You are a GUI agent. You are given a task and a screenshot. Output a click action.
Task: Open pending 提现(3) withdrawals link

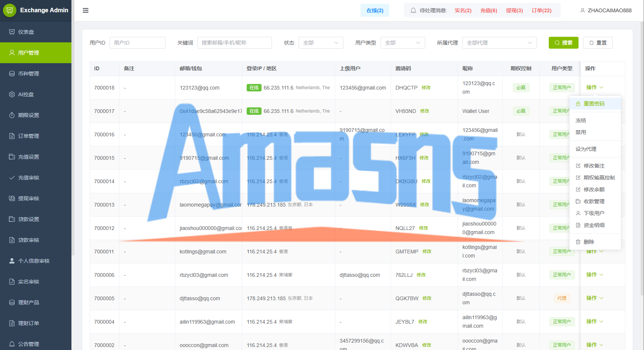[514, 10]
